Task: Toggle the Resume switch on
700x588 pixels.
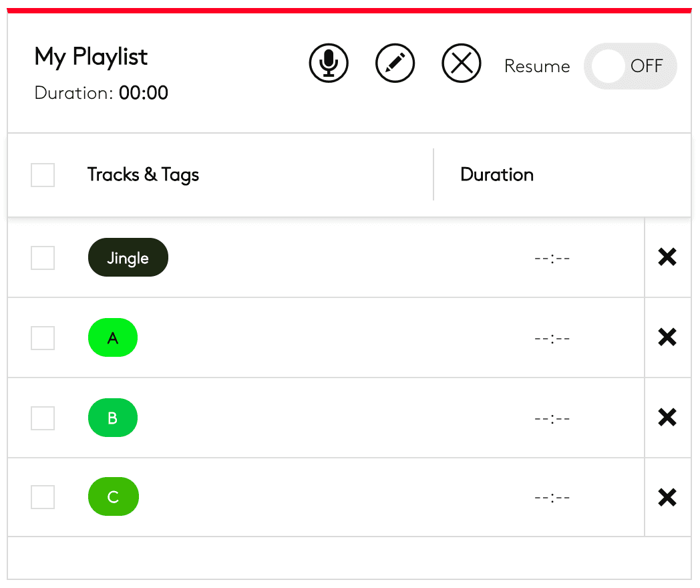Action: tap(630, 66)
